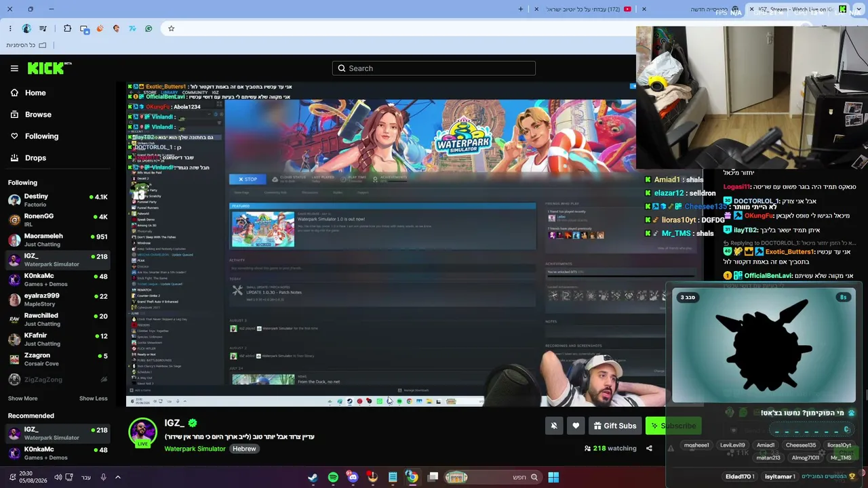The height and width of the screenshot is (488, 868).
Task: Open IGZ_ under Recommended
Action: 58,433
